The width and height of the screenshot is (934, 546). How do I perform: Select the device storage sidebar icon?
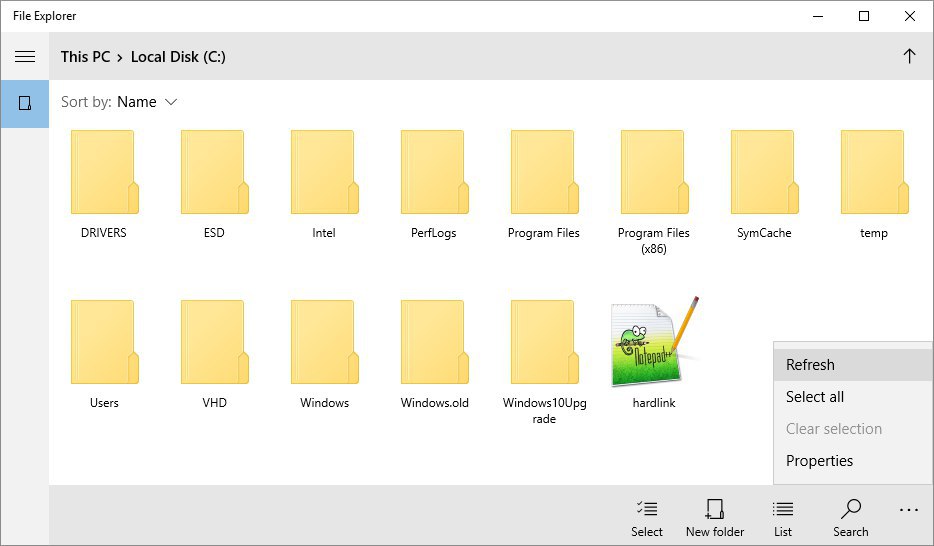(x=25, y=104)
